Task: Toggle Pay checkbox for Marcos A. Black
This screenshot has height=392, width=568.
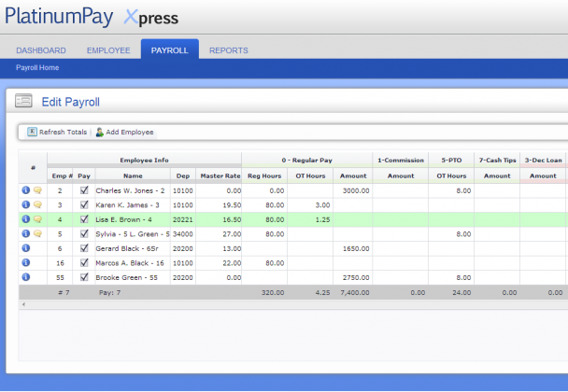Action: [x=84, y=263]
